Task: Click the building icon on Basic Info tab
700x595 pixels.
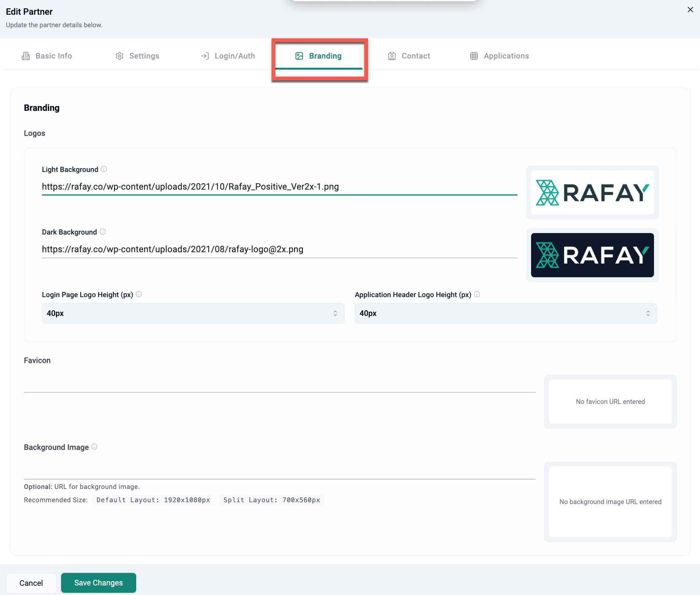Action: [26, 56]
